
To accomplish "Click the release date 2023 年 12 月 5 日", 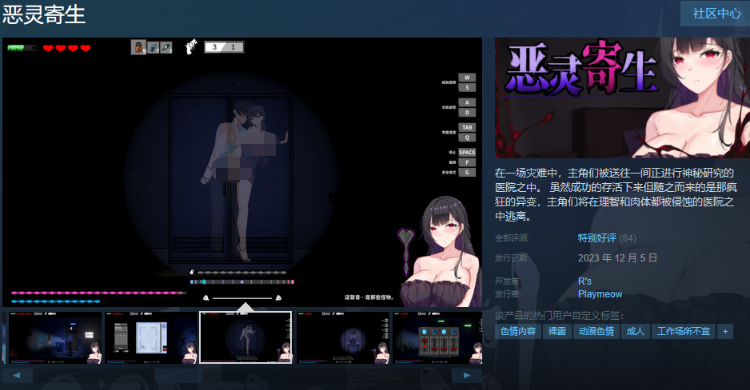I will [x=617, y=258].
